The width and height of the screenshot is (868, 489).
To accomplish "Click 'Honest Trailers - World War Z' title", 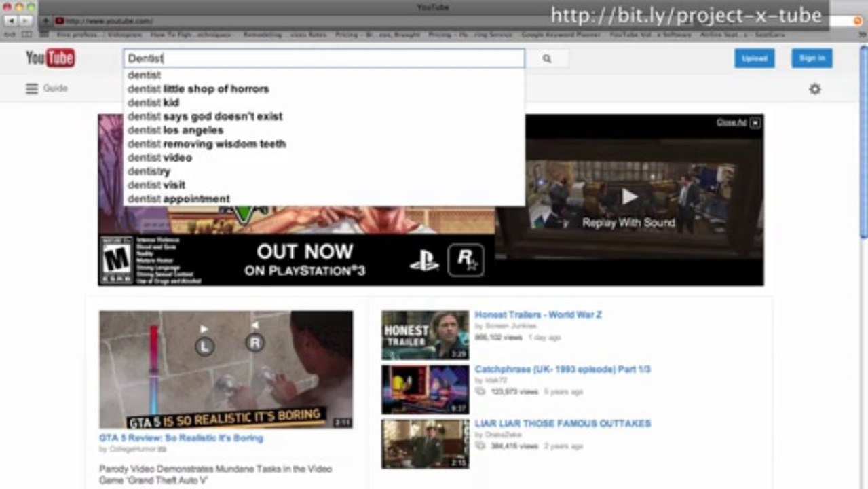I will tap(538, 315).
